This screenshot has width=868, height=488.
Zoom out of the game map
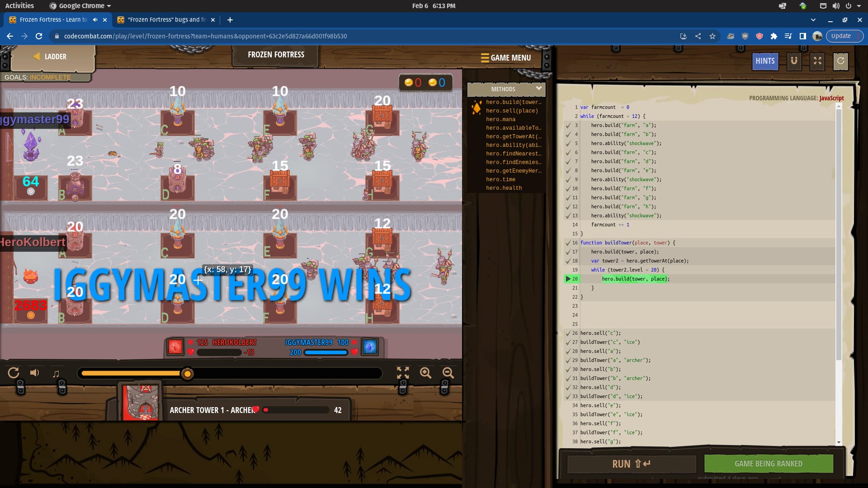pyautogui.click(x=448, y=373)
